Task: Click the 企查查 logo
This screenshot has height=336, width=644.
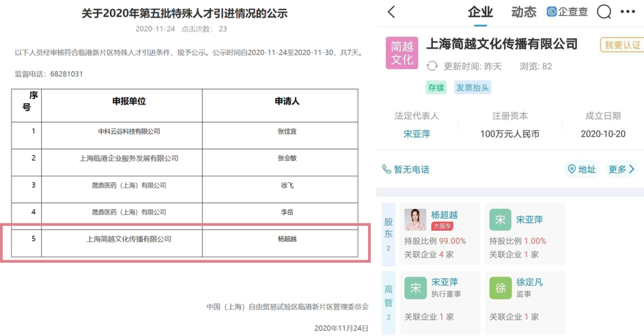Action: pyautogui.click(x=567, y=12)
